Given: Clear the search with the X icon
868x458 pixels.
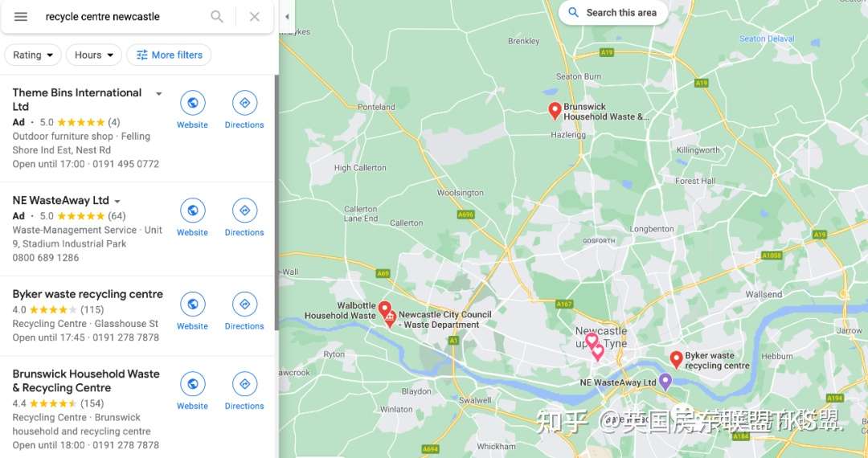Looking at the screenshot, I should 255,17.
